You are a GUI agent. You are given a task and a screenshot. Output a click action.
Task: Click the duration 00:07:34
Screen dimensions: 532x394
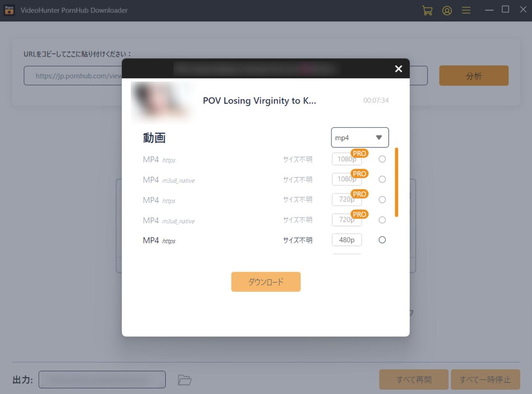click(x=376, y=101)
